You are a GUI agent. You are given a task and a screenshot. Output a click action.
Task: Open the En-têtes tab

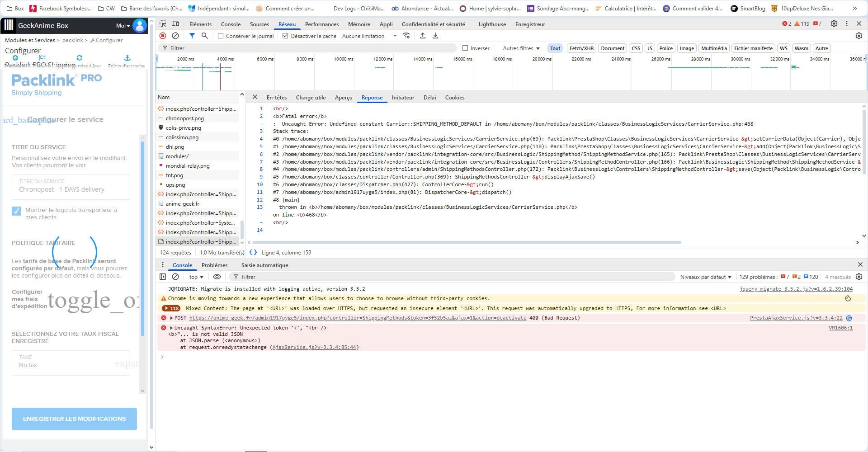[x=277, y=97]
